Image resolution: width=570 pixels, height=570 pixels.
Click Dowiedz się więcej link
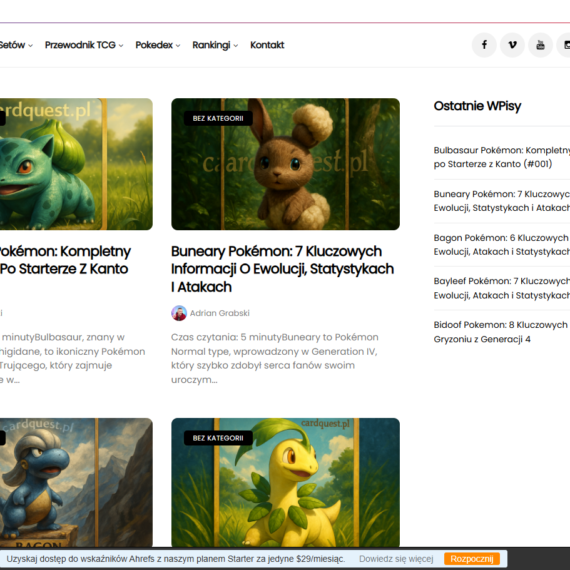[x=396, y=559]
